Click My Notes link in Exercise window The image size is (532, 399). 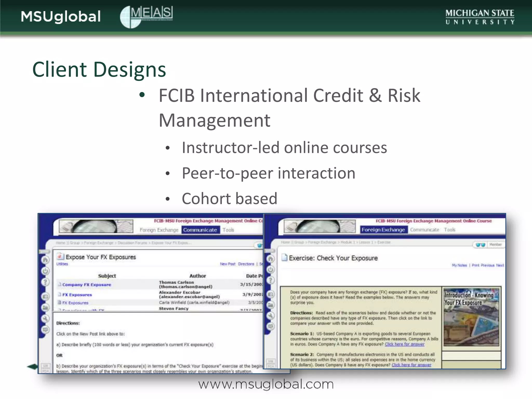click(459, 265)
